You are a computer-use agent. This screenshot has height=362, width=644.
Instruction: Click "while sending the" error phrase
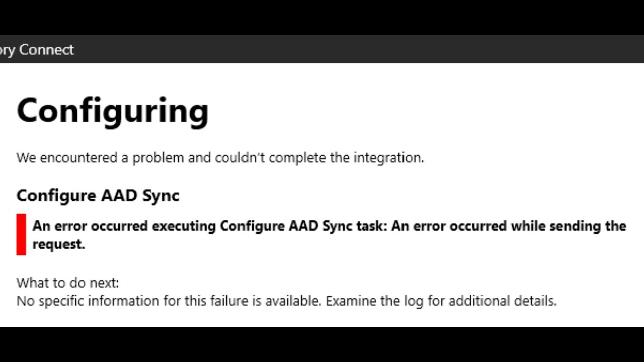click(x=569, y=226)
